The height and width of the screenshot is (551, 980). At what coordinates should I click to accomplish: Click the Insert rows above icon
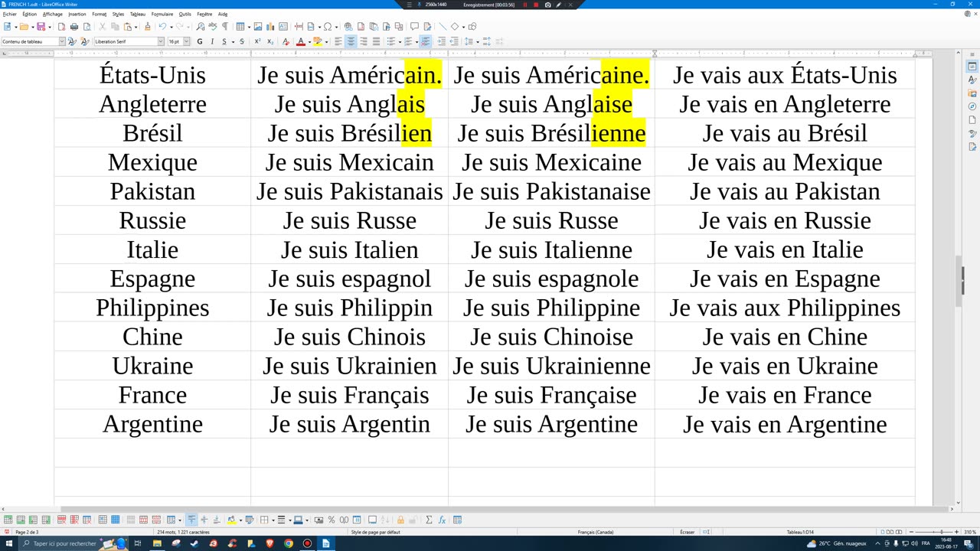click(8, 520)
